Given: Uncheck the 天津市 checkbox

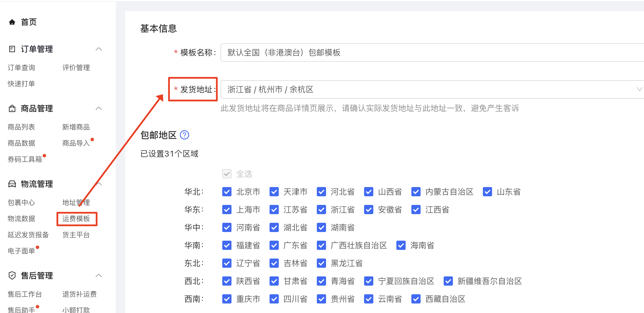Looking at the screenshot, I should pyautogui.click(x=274, y=192).
